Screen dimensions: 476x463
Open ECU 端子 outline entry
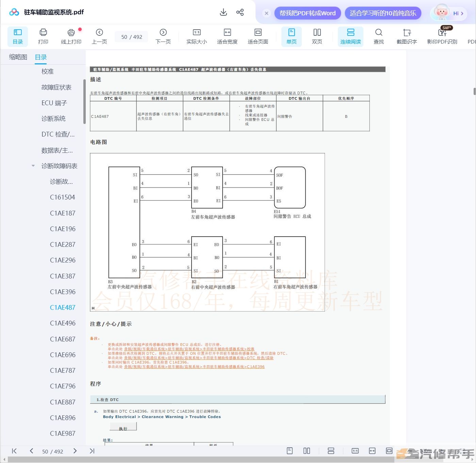[x=54, y=103]
